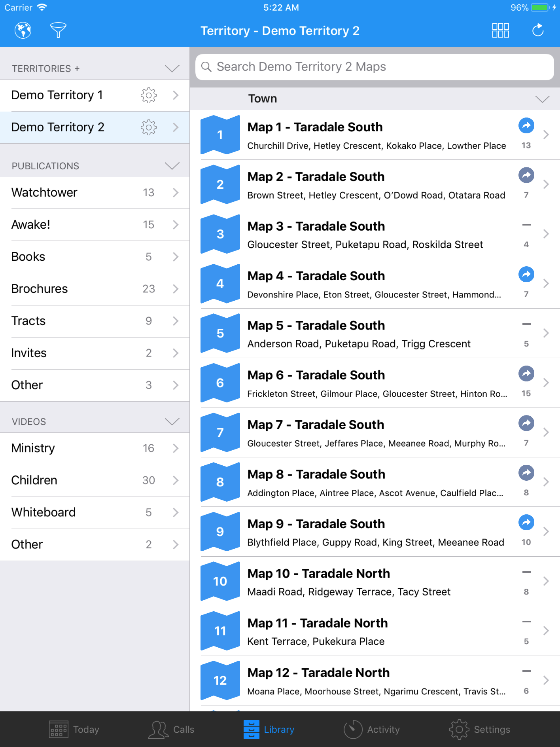Open Map 11 disclosure chevron
The image size is (560, 747).
coord(546,631)
